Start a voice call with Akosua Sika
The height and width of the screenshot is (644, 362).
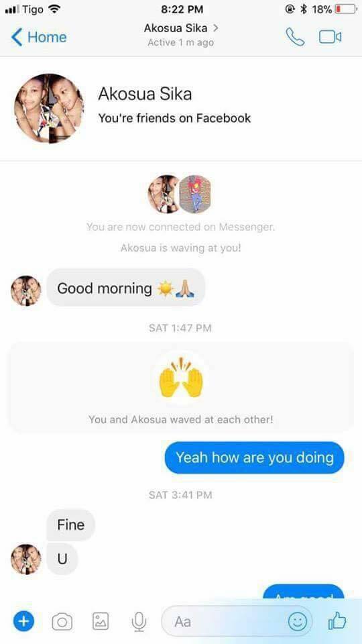click(x=295, y=37)
